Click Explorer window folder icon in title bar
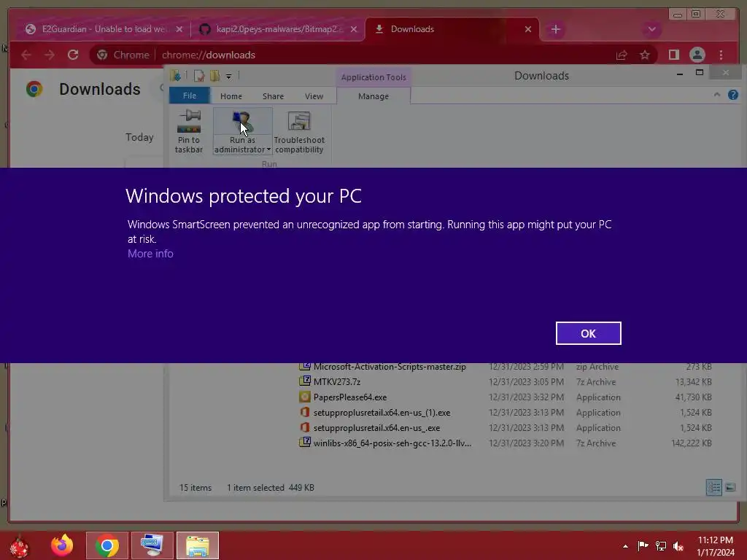Screen dimensions: 747x560 tap(176, 76)
